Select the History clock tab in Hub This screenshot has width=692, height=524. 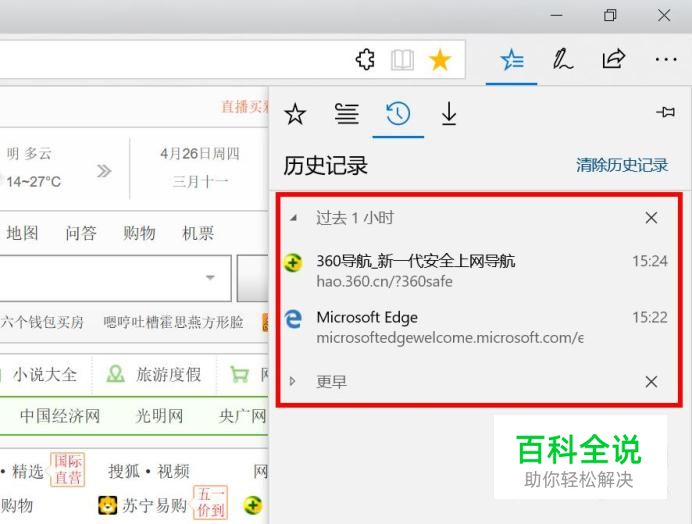(x=398, y=113)
